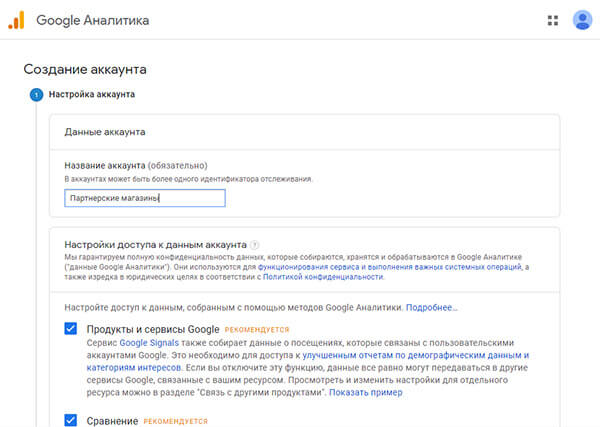Screen dimensions: 600x427
Task: Open улучшенным отчетам по демографическим данным link
Action: click(x=308, y=361)
